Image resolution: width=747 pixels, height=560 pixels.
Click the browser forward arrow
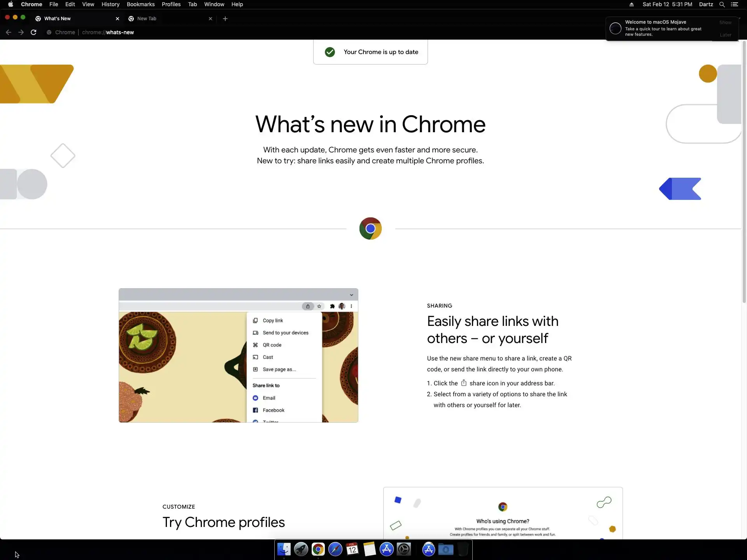point(21,32)
